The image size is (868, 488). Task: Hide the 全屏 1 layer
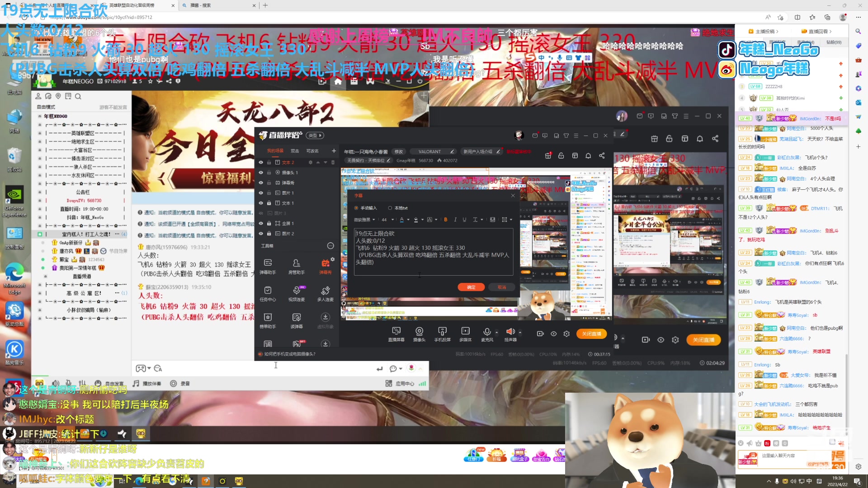[x=261, y=223]
